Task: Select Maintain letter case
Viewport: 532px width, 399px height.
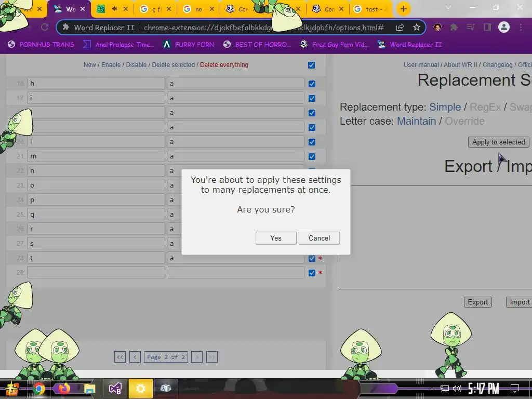Action: (x=416, y=121)
